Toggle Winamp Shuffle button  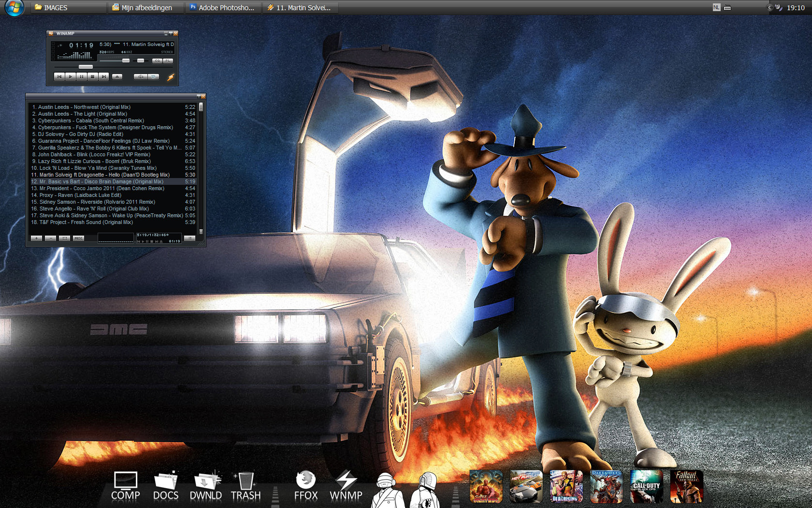[x=140, y=76]
